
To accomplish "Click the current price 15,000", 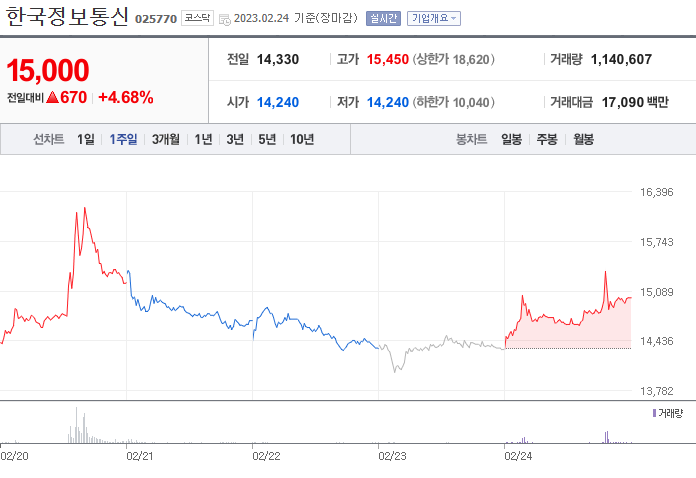I will point(48,70).
